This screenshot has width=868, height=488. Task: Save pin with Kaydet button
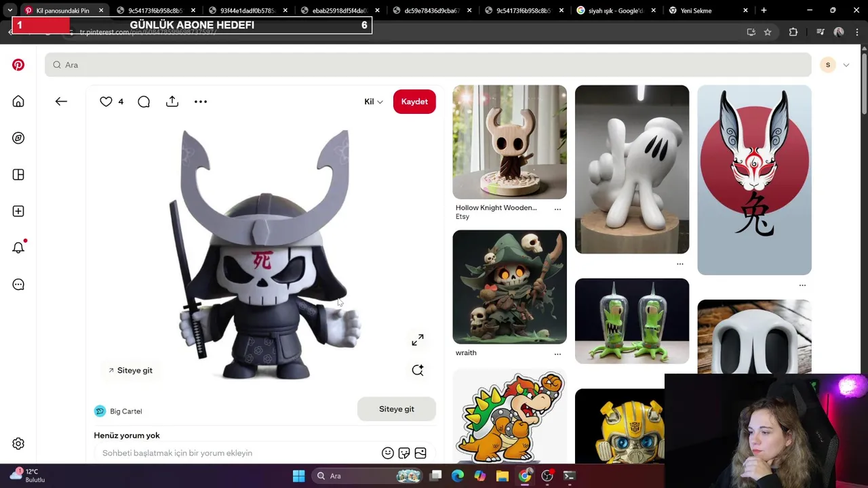point(414,102)
